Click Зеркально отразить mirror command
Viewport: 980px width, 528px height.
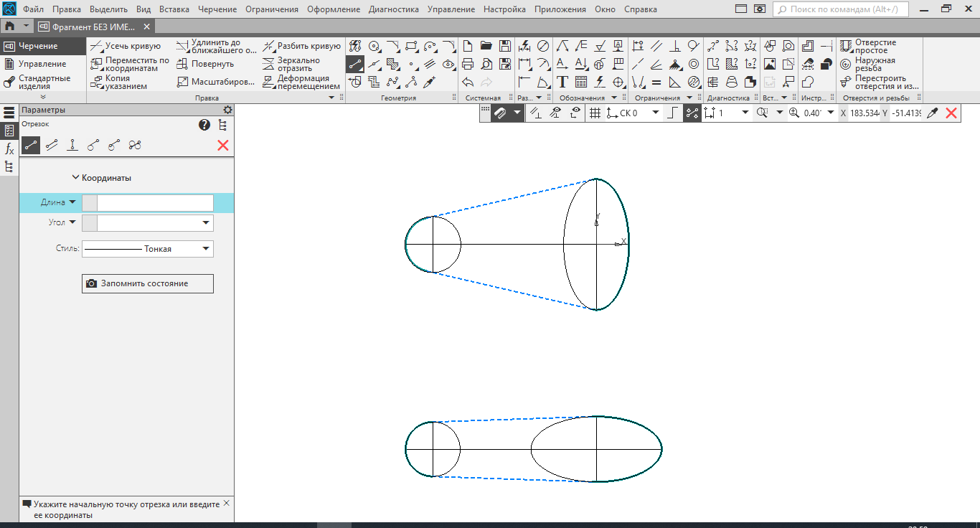[x=291, y=64]
